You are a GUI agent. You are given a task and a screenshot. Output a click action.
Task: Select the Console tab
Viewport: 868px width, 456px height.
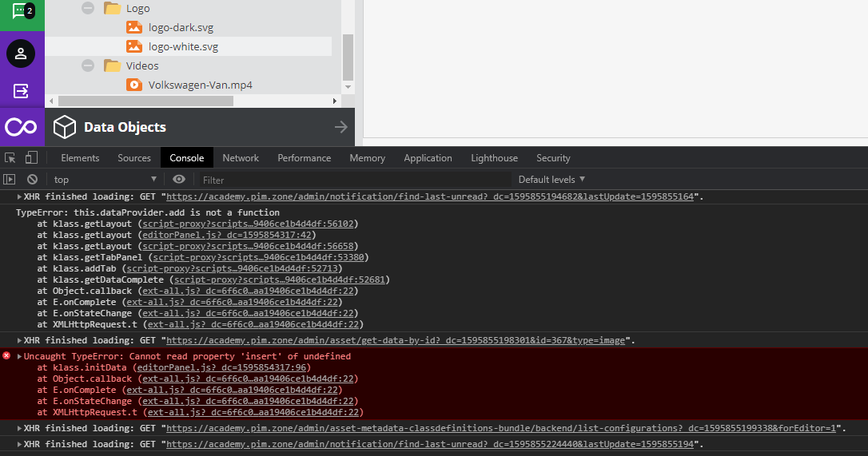pos(186,157)
